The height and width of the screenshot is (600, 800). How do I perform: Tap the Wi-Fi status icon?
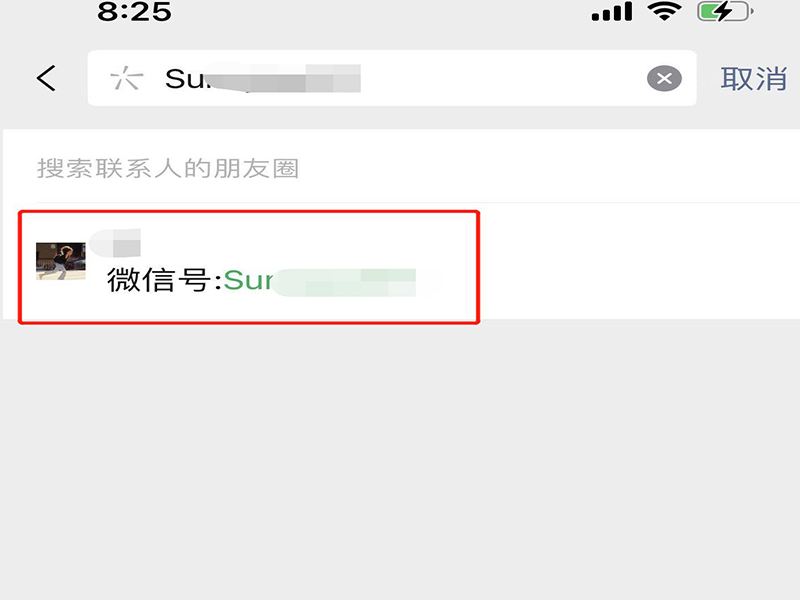click(664, 11)
